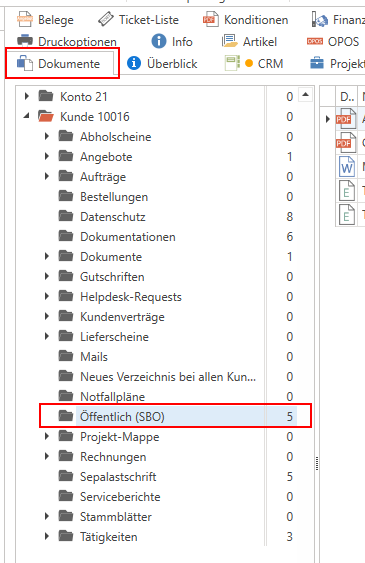
Task: Expand the Abholscheine folder
Action: tap(47, 136)
